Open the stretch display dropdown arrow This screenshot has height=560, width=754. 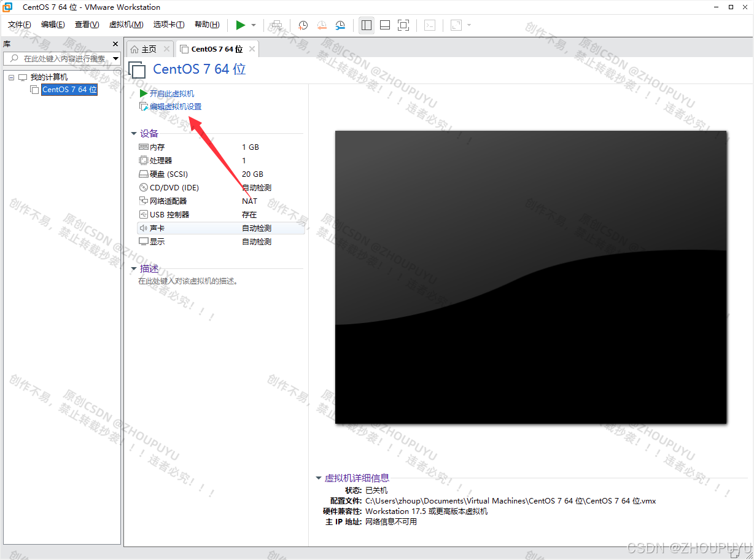(x=469, y=25)
